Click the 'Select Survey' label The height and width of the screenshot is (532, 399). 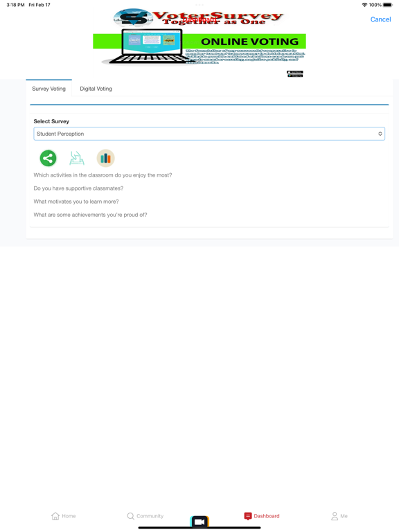51,121
